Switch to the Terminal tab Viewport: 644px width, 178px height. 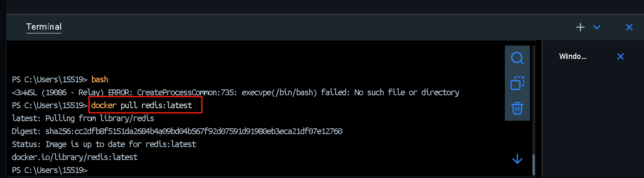44,27
